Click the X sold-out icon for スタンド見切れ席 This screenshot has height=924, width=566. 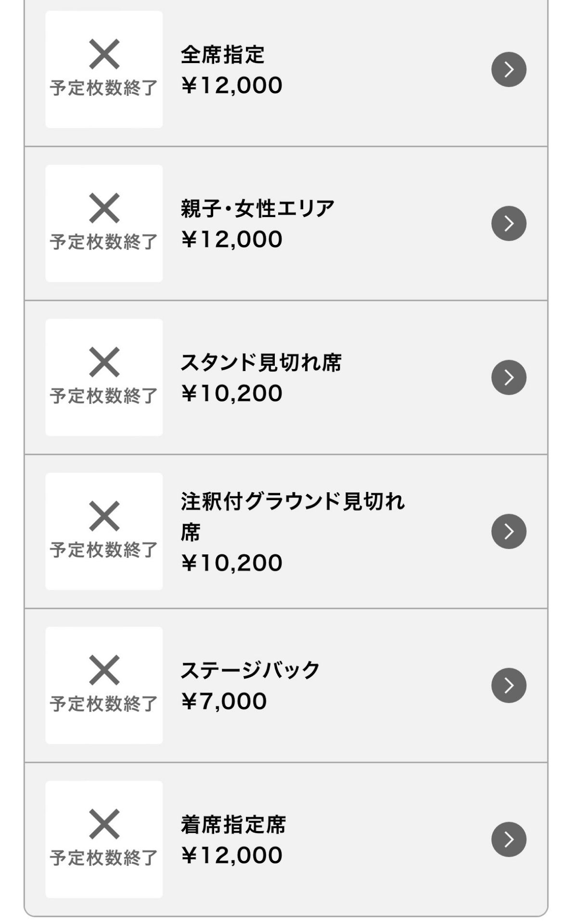[104, 363]
